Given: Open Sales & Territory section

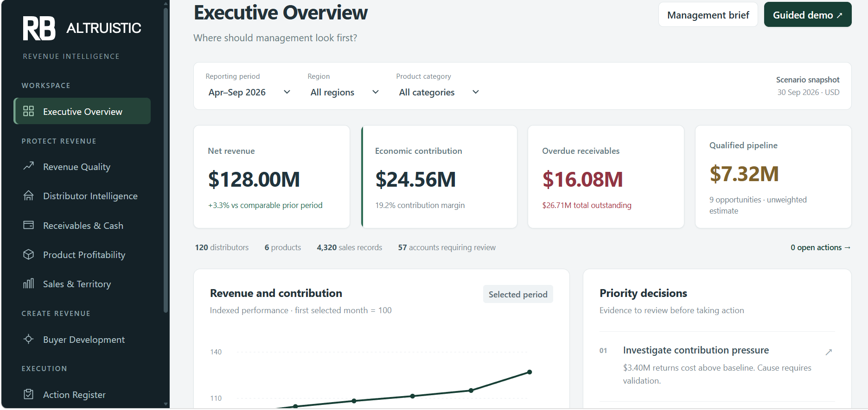Looking at the screenshot, I should click(82, 284).
